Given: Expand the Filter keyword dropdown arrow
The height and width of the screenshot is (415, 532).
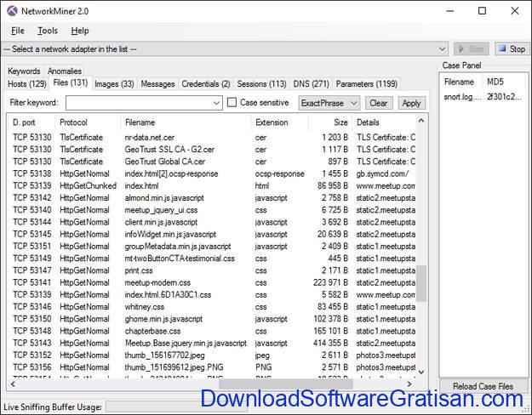Looking at the screenshot, I should 216,103.
